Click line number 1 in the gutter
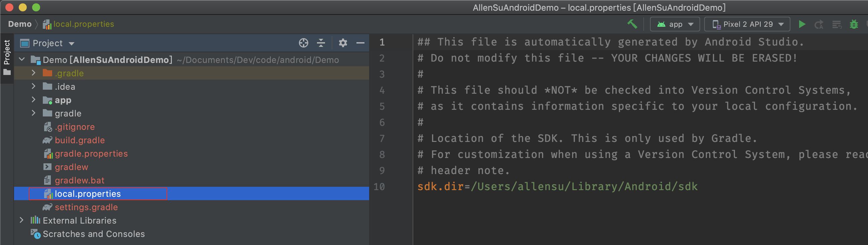The image size is (868, 245). pos(382,42)
